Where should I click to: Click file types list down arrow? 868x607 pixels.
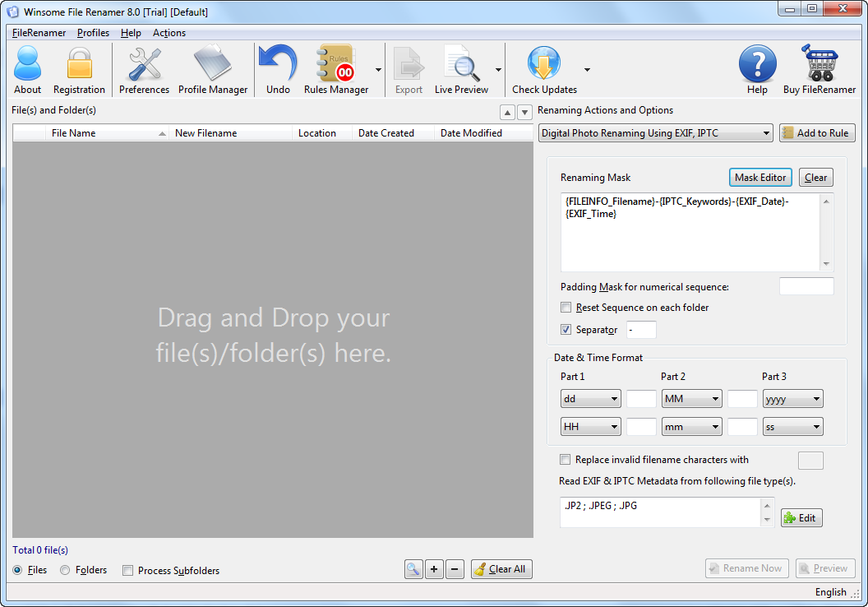click(x=767, y=520)
